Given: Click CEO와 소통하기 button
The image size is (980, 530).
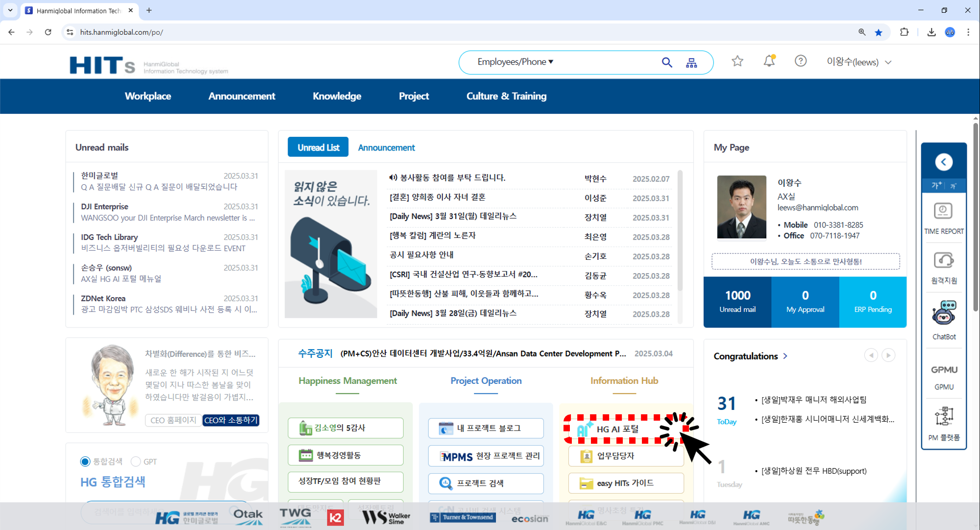Looking at the screenshot, I should [x=231, y=420].
